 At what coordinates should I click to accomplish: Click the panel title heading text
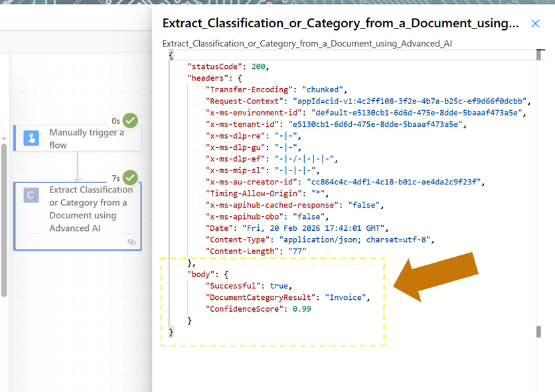pos(340,24)
